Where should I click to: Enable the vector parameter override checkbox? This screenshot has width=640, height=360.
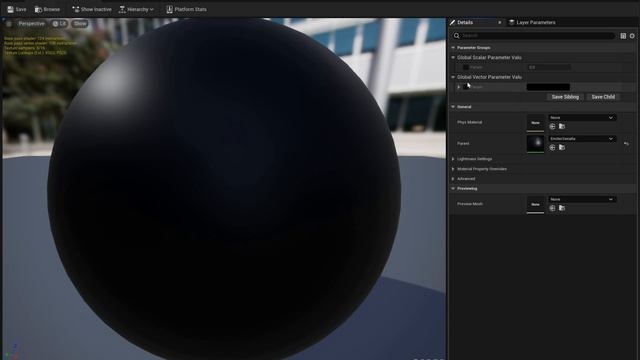[466, 87]
